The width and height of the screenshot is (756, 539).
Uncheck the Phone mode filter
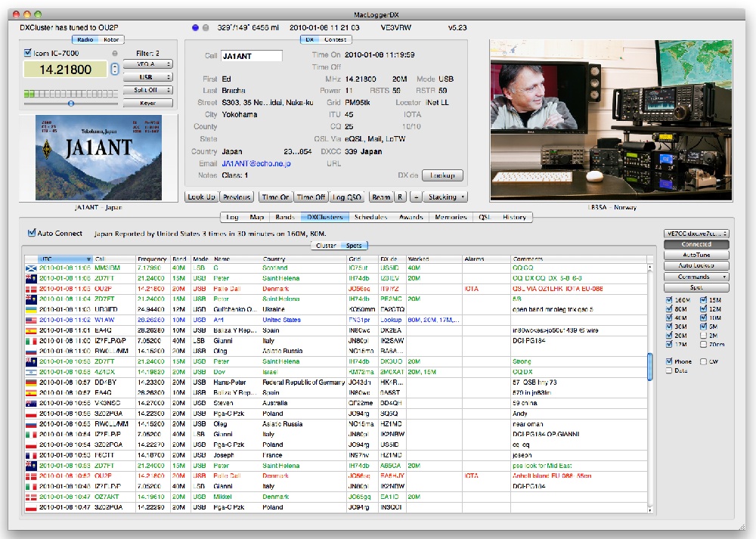point(669,361)
